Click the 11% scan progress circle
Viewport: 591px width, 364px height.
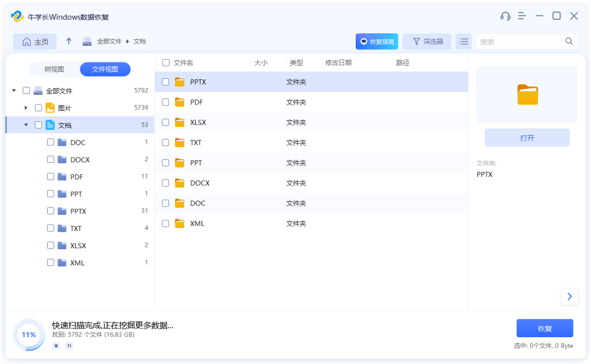(29, 334)
